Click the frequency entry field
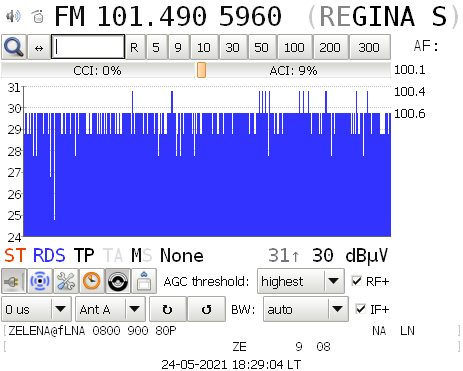463x371 pixels. pos(88,47)
